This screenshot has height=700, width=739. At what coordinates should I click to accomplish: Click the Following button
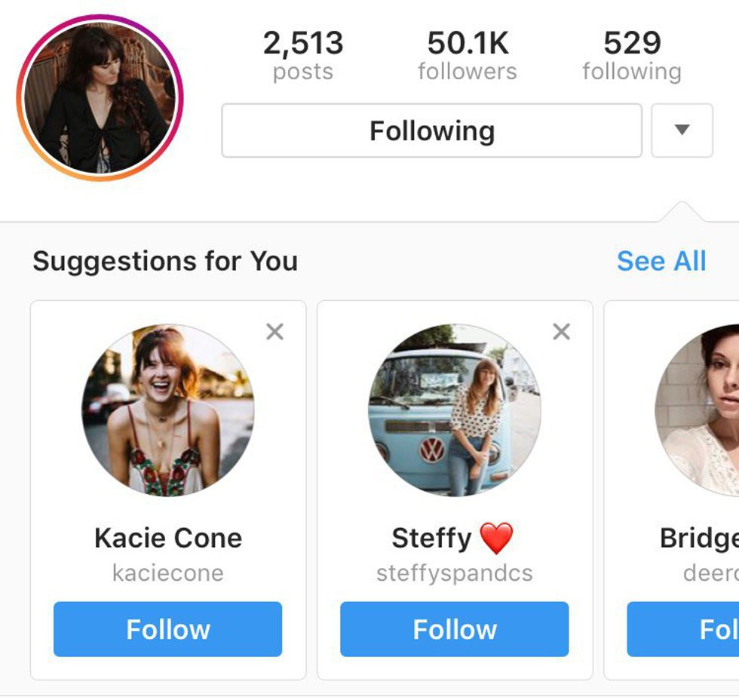click(x=431, y=130)
